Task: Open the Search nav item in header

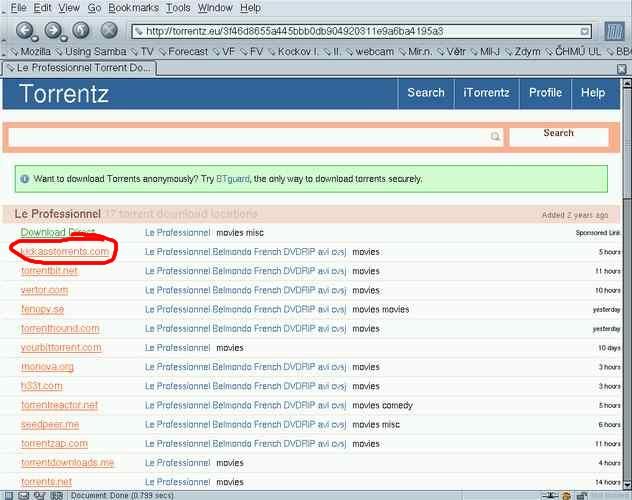Action: (426, 93)
